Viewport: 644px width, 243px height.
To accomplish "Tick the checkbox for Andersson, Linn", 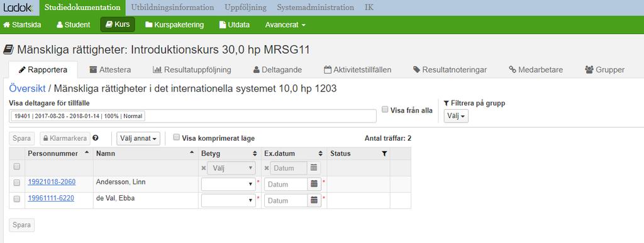I will click(16, 183).
